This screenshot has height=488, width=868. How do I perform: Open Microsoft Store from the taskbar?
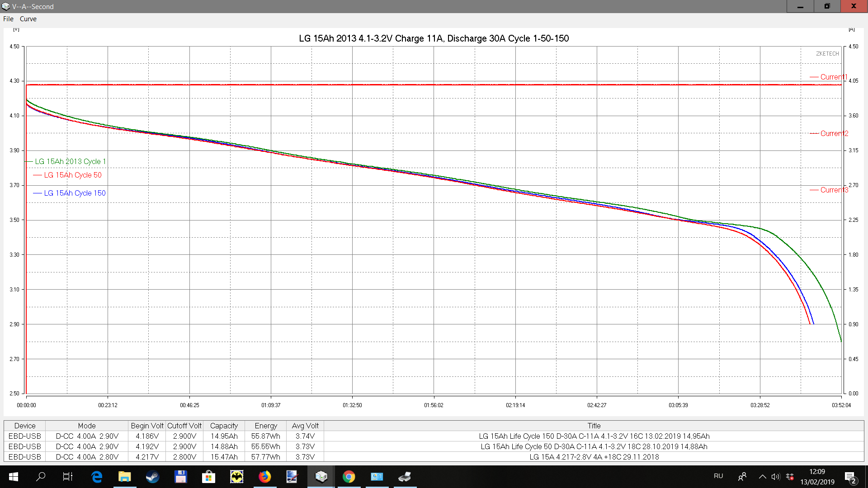click(208, 477)
